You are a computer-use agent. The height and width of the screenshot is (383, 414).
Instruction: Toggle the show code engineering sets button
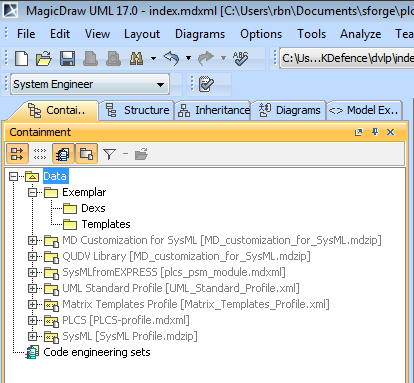63,154
